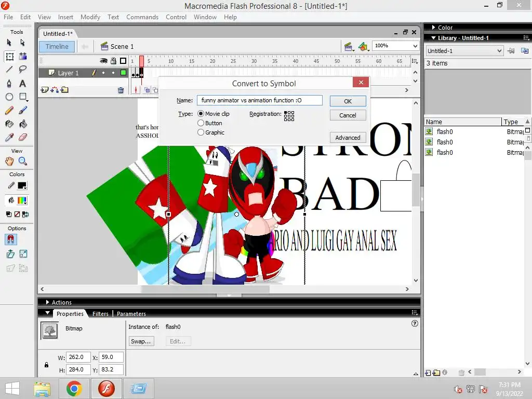The image size is (532, 399).
Task: Click the Insert Layer icon in timeline
Action: (x=45, y=90)
